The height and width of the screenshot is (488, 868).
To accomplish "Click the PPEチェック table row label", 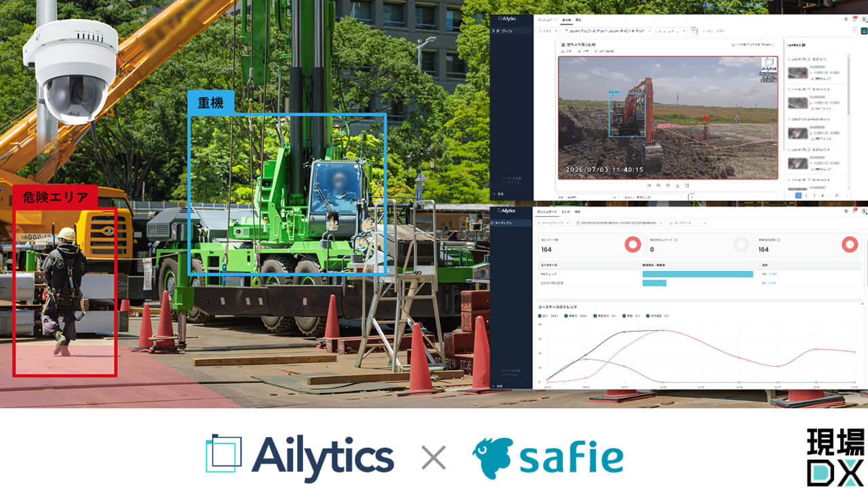I will click(549, 274).
